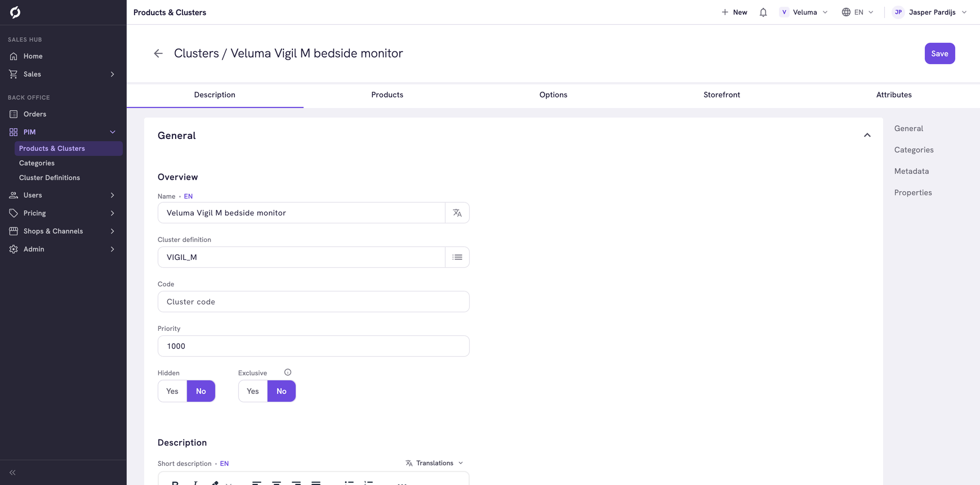Open Categories under PIM in sidebar
Image resolution: width=980 pixels, height=485 pixels.
pyautogui.click(x=37, y=163)
